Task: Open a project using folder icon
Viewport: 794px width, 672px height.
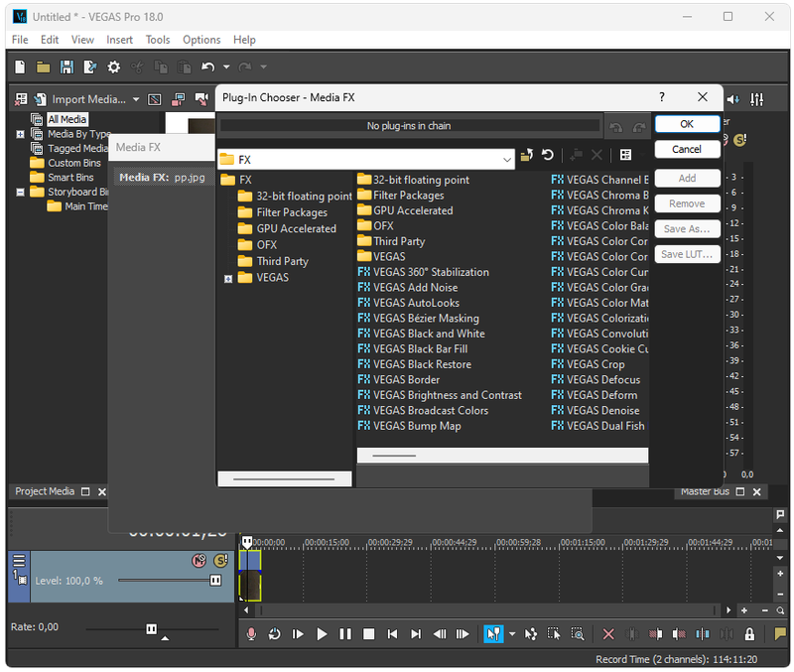Action: (43, 67)
